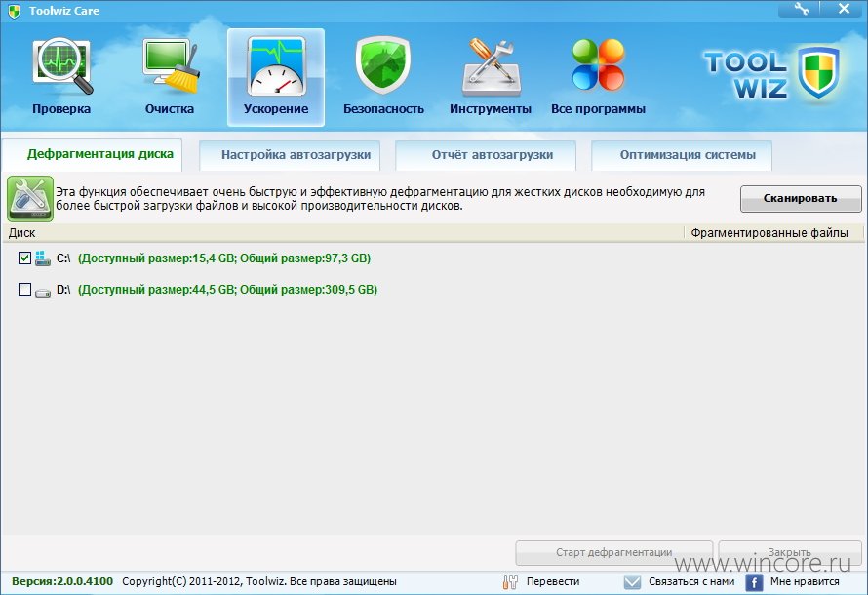The width and height of the screenshot is (868, 595).
Task: Click the Facebook Мне нравится icon
Action: click(754, 582)
